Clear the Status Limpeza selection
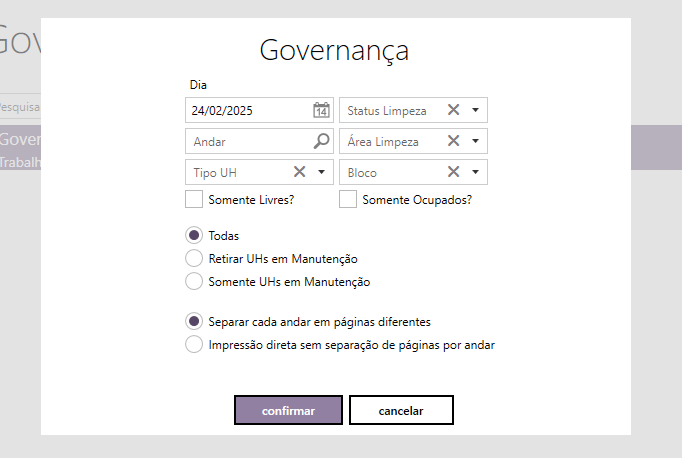The height and width of the screenshot is (461, 682). click(x=453, y=110)
